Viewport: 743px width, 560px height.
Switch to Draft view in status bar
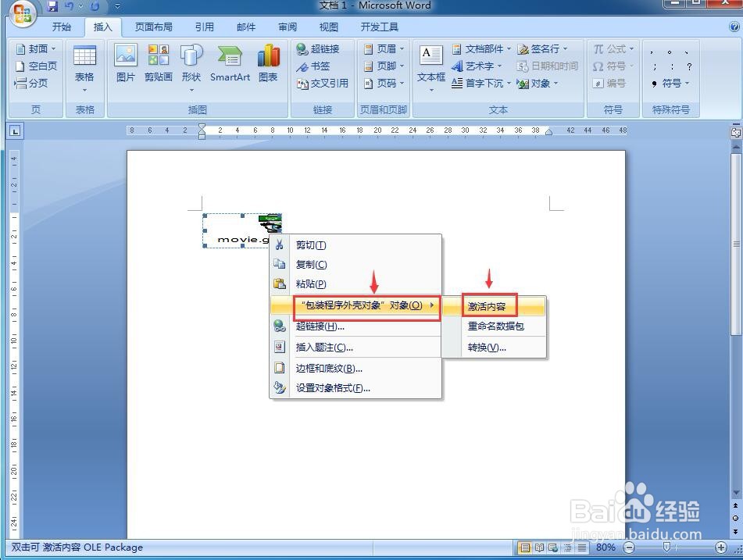[x=581, y=548]
